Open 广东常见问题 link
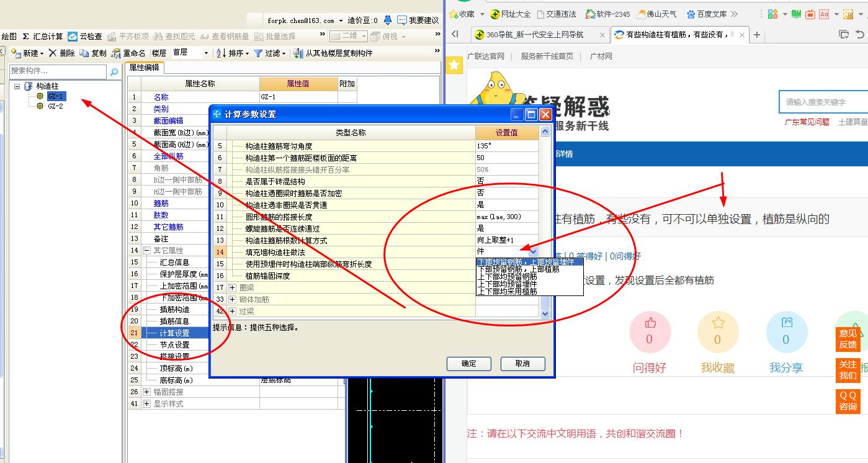Viewport: 868px width, 463px height. click(807, 122)
